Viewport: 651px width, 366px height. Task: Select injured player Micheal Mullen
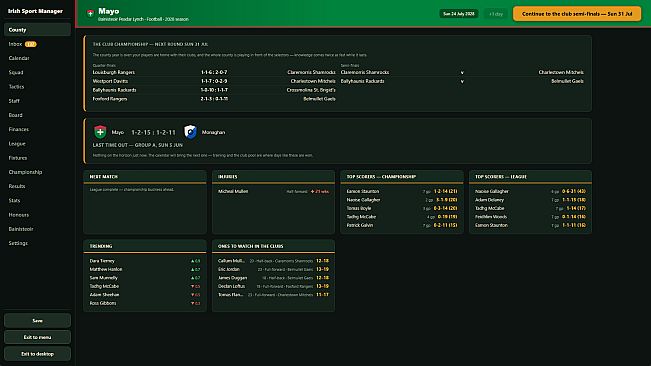point(233,192)
